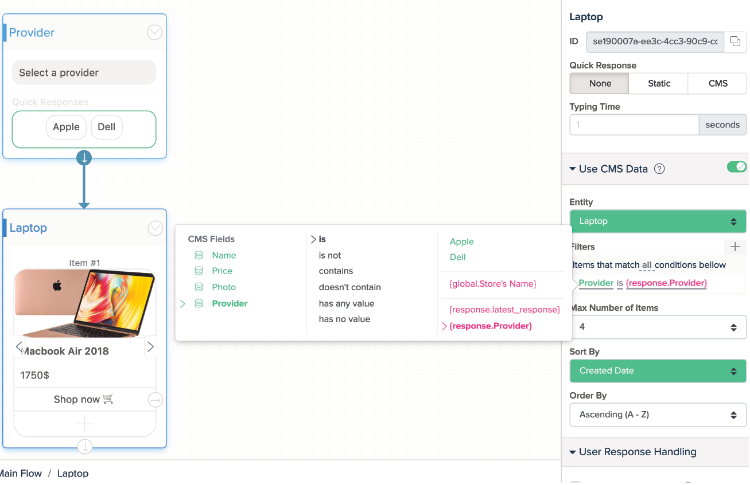Show previous carousel item with left arrow
Screen dimensions: 750x485
tap(19, 347)
